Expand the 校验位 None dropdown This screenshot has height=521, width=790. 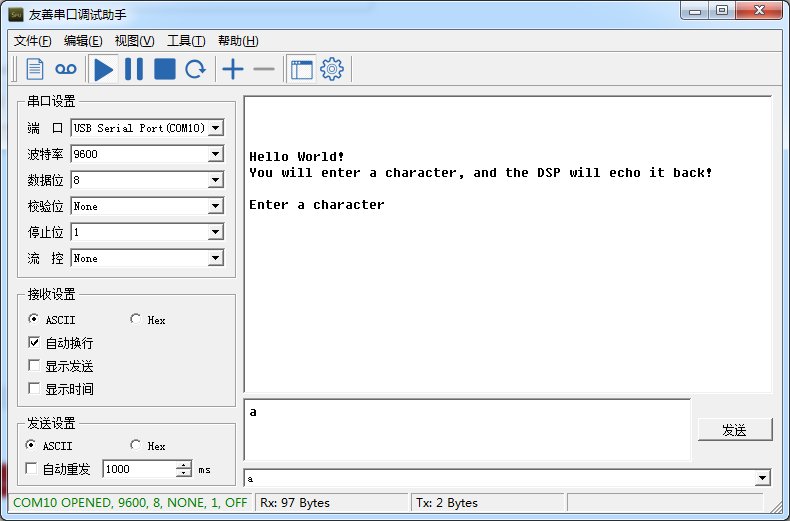[216, 206]
